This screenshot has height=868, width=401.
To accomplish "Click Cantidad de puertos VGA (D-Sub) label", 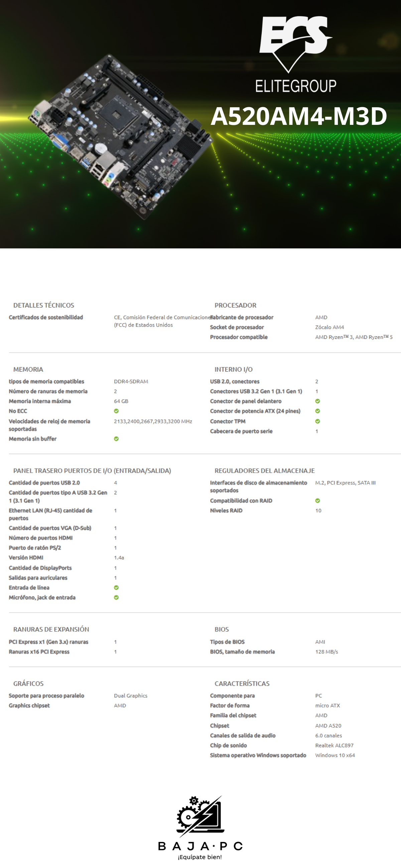I will pyautogui.click(x=50, y=528).
